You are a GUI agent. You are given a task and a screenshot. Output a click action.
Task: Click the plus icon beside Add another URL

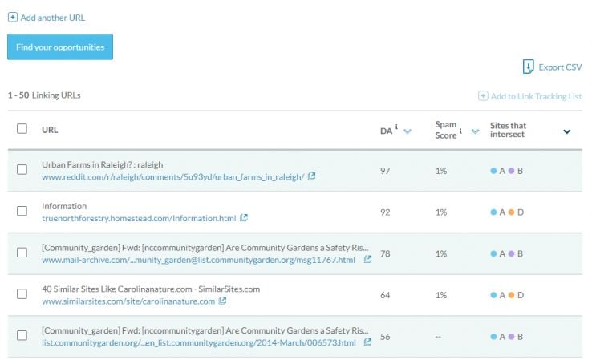click(x=13, y=18)
